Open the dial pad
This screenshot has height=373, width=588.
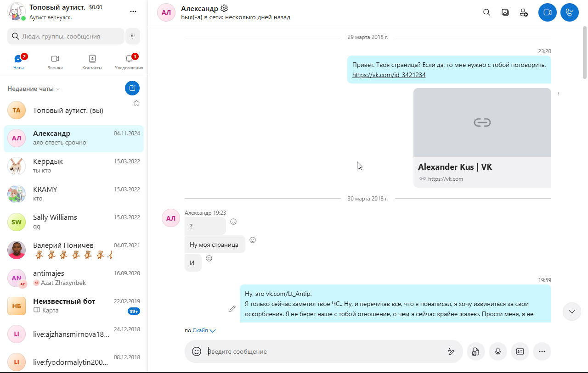coord(132,36)
